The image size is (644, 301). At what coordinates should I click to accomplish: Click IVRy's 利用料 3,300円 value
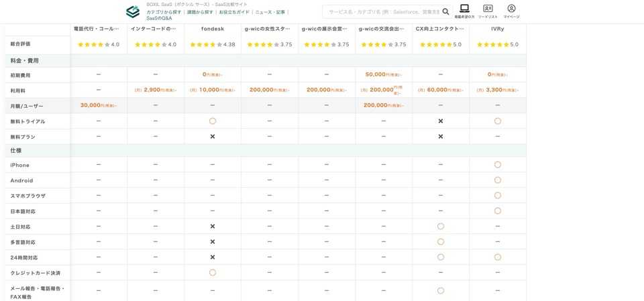497,90
